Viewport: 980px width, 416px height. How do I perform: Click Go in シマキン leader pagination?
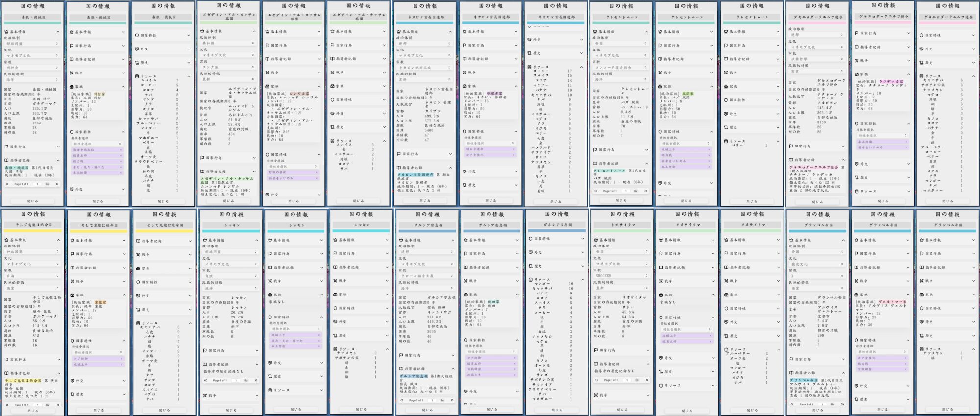[246, 380]
